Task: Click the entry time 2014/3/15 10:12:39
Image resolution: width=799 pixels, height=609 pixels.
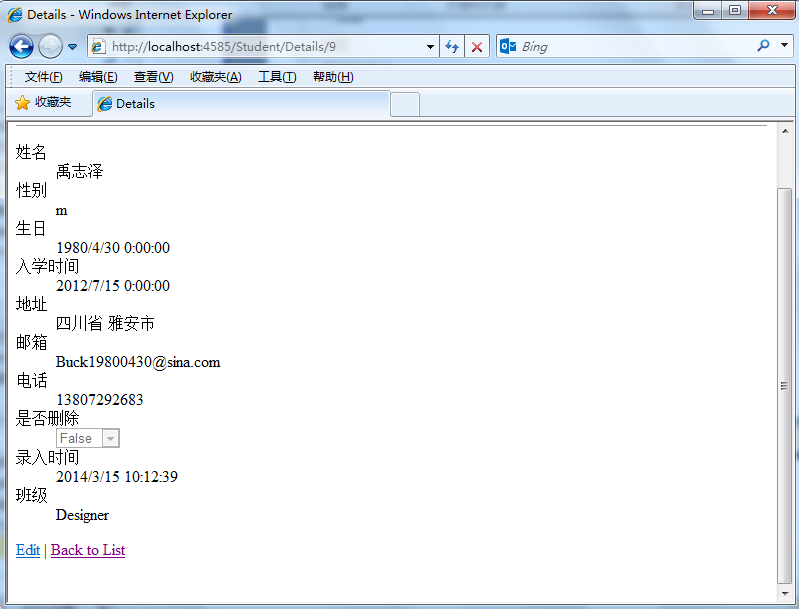Action: coord(117,477)
